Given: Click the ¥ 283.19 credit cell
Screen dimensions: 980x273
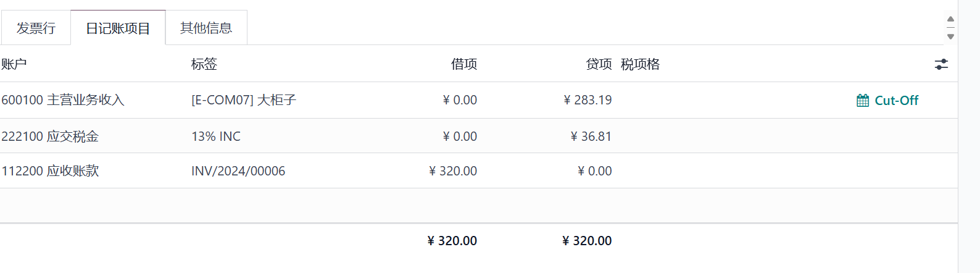Looking at the screenshot, I should 588,100.
